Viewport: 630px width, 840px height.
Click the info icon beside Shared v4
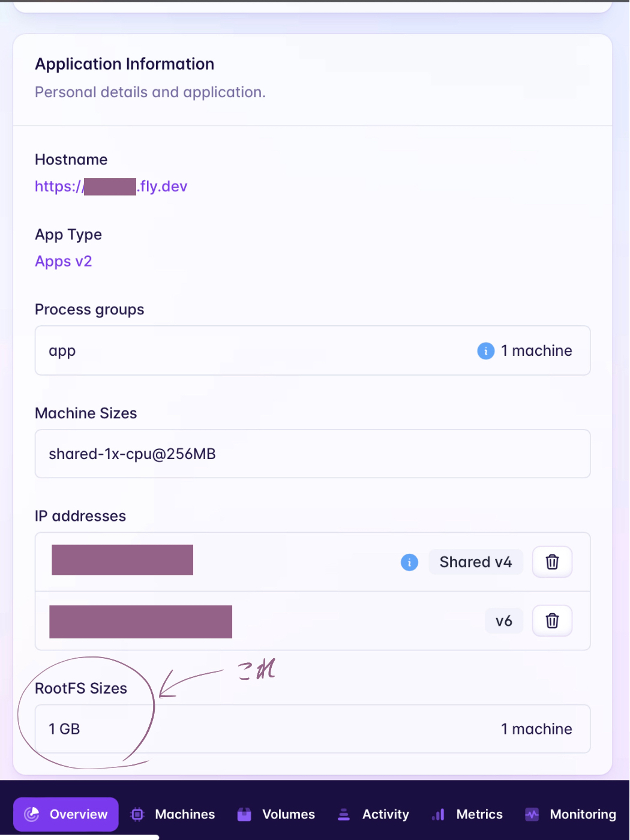[x=409, y=562]
